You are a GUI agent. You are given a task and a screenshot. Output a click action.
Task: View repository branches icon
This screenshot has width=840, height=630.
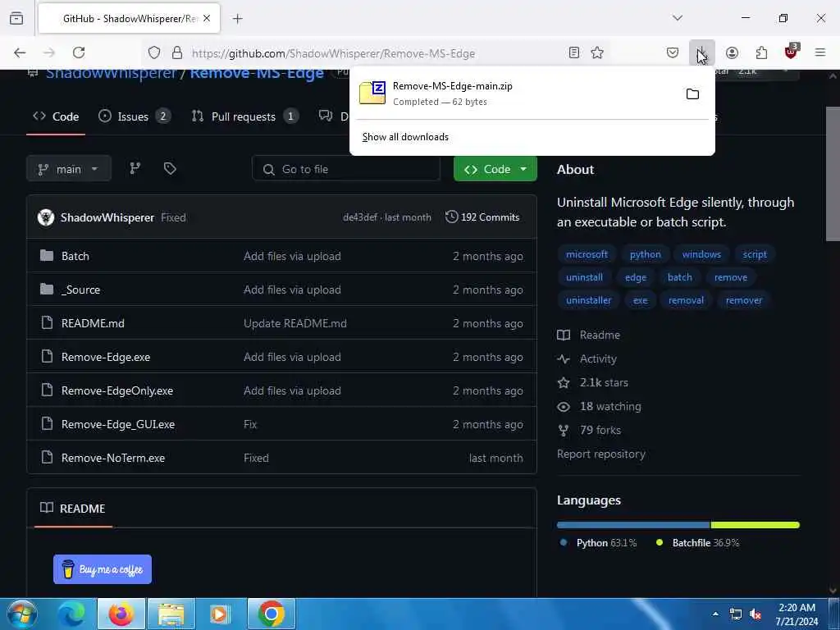click(x=135, y=169)
